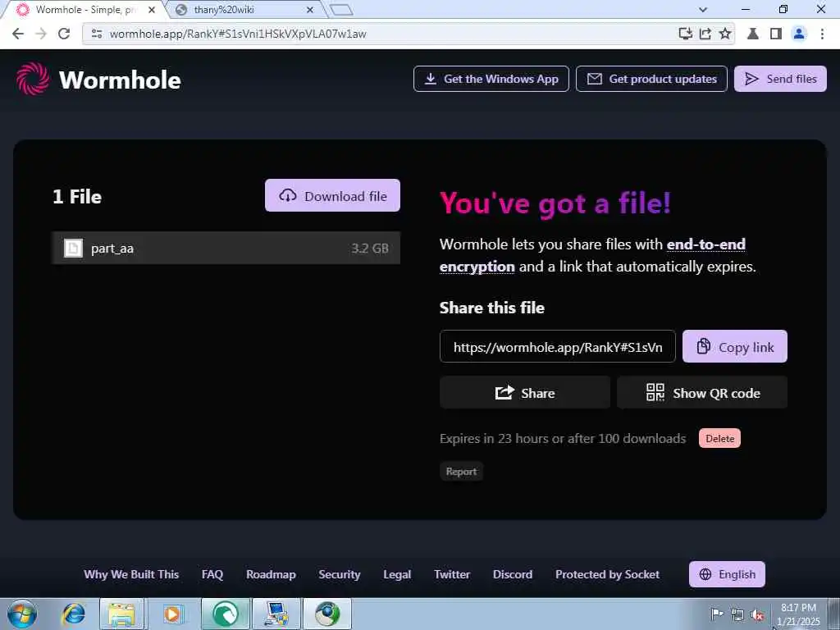Click the Chromium browser taskbar icon
Screen dimensions: 840x630
(x=327, y=614)
